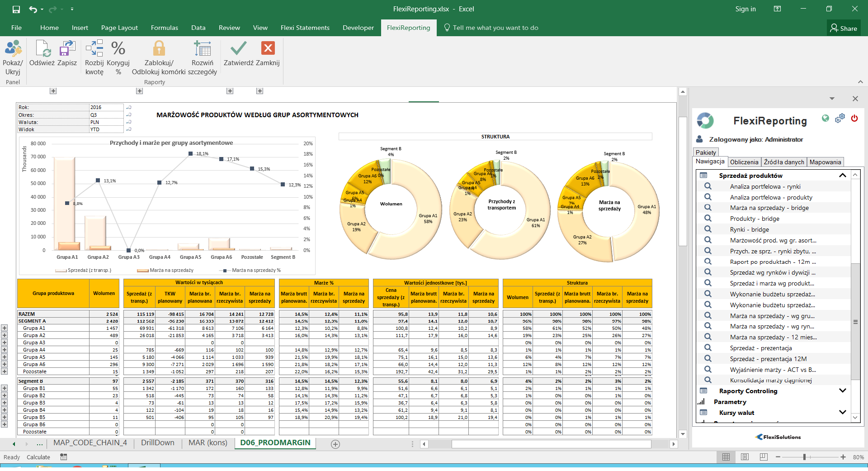Switch to the DrillDown sheet tab
This screenshot has height=471, width=868.
click(x=157, y=443)
